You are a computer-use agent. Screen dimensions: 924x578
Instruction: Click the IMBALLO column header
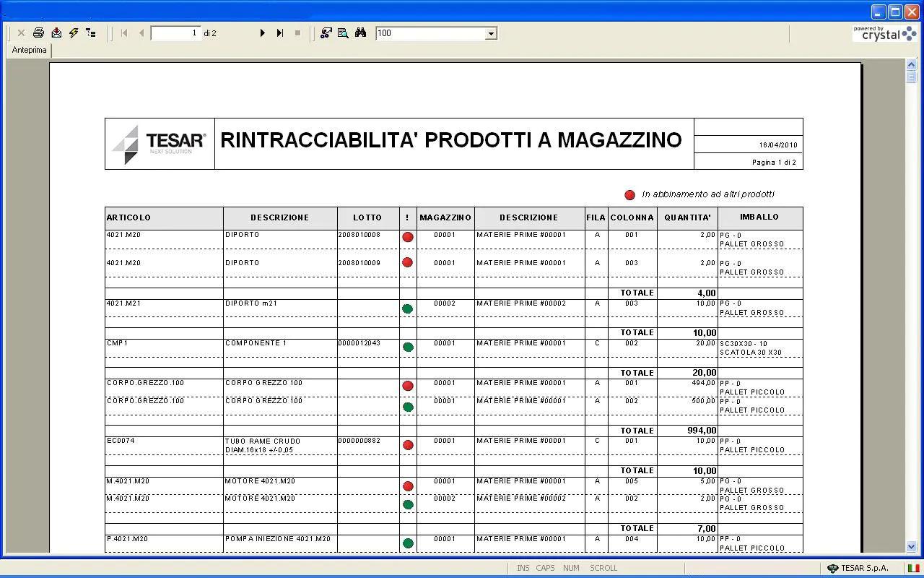tap(759, 217)
